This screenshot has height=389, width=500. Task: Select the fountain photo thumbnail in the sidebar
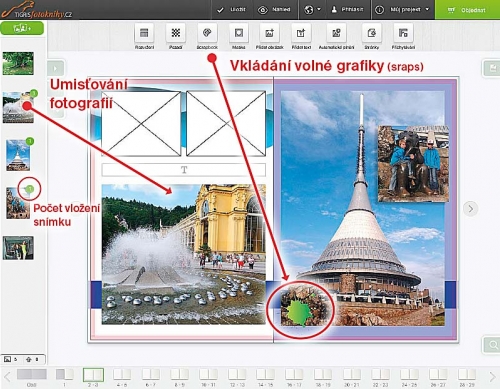[18, 108]
